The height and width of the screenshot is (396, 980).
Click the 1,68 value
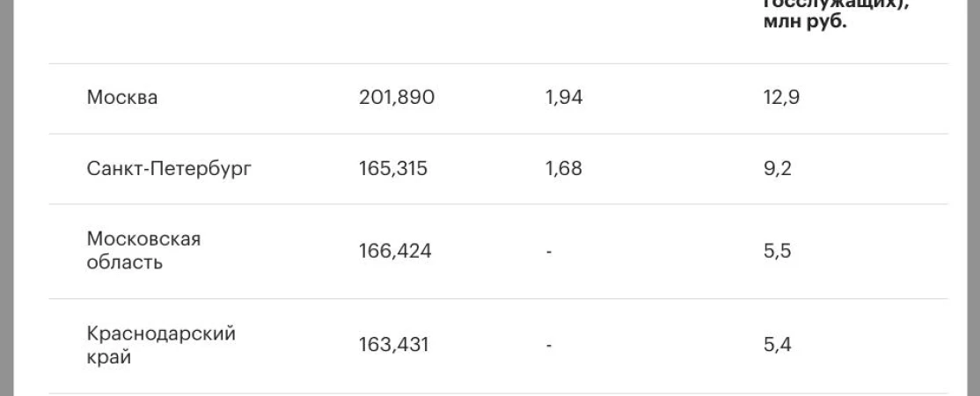point(564,168)
